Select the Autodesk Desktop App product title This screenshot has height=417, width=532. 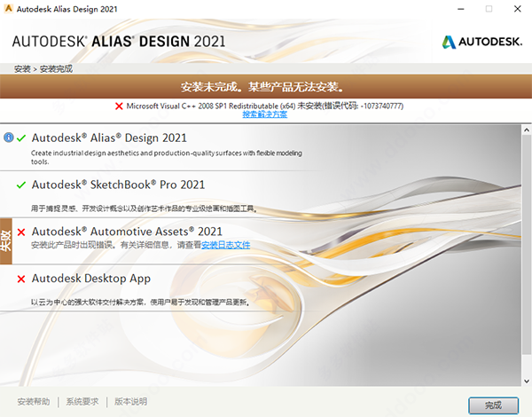pos(91,279)
